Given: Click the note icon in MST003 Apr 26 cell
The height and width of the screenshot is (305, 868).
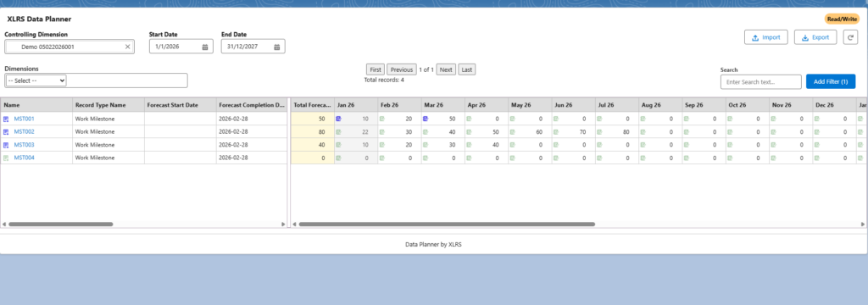Looking at the screenshot, I should click(x=469, y=145).
